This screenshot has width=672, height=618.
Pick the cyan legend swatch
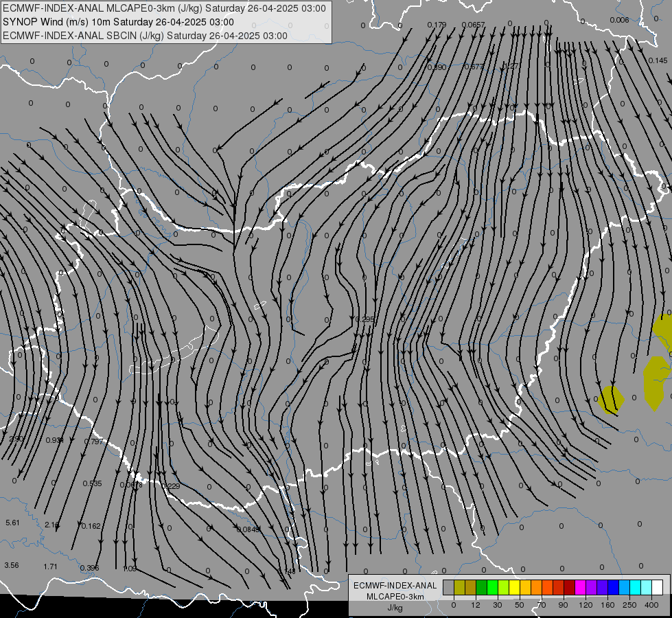click(x=635, y=587)
